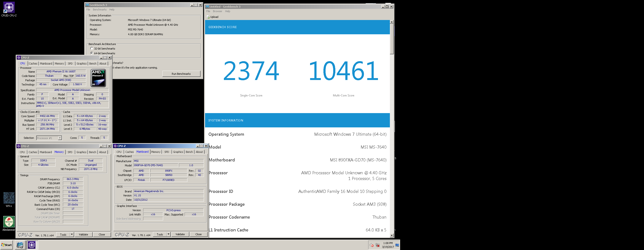Click the Untitled - Geekbench 3 title icon
Viewport: 644px width, 250px height.
point(207,7)
